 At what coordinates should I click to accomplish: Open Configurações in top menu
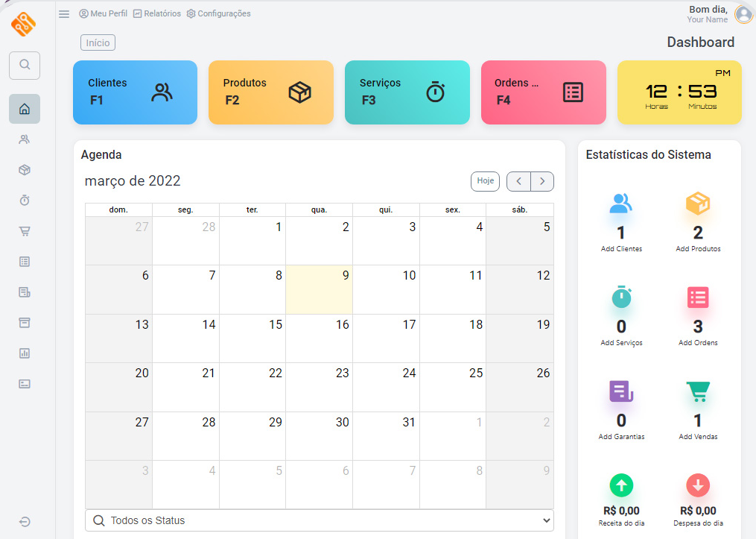[218, 14]
